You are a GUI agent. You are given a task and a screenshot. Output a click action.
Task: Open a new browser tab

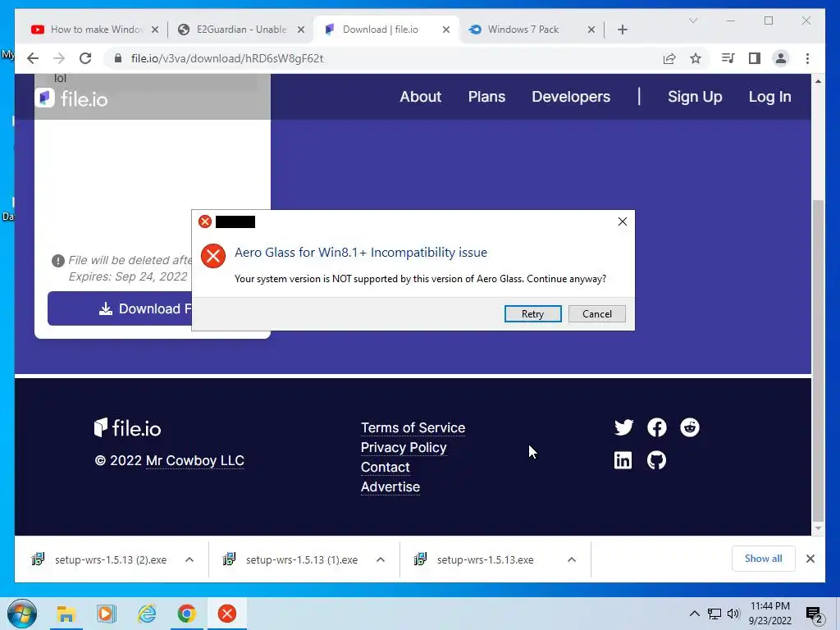622,30
